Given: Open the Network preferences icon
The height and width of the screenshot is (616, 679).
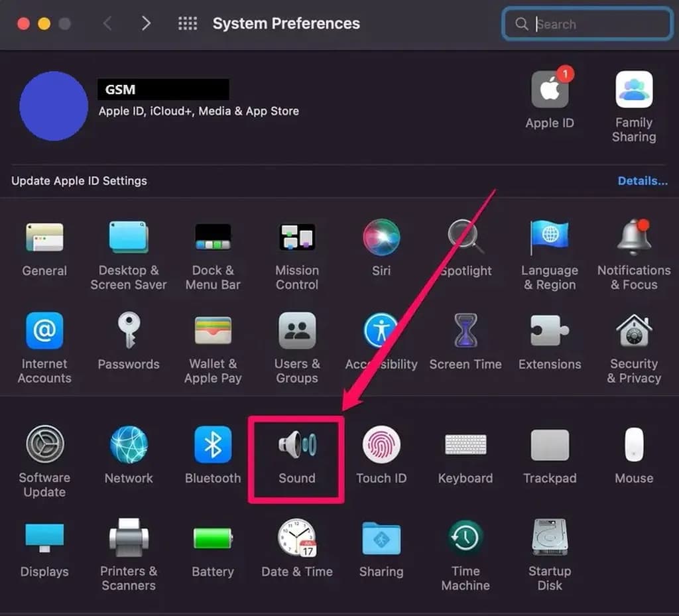Looking at the screenshot, I should [x=129, y=446].
